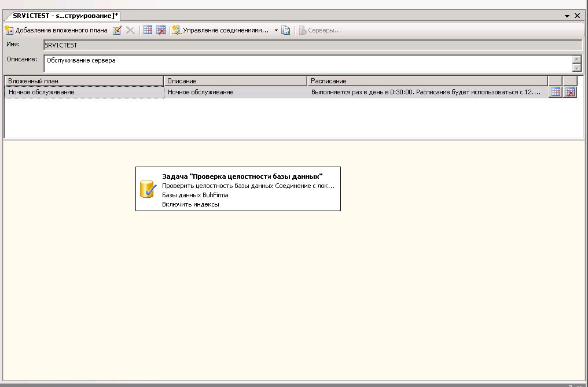The width and height of the screenshot is (588, 387).
Task: Open the reporting and logging icon
Action: 286,30
